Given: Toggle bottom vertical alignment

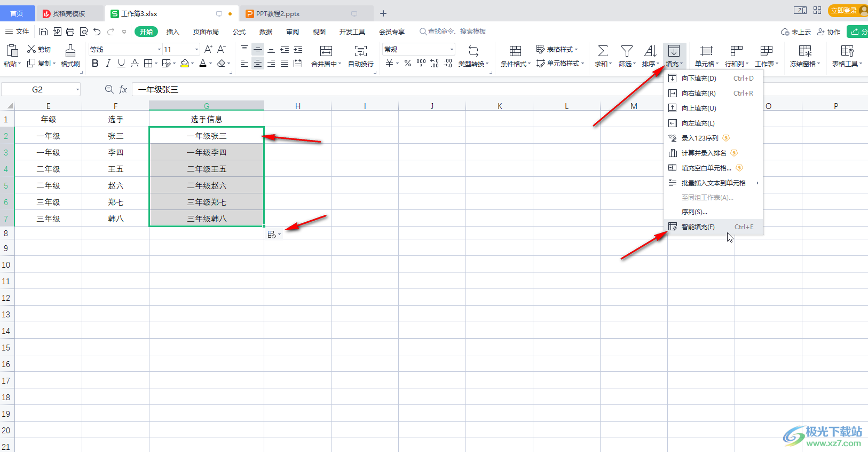Looking at the screenshot, I should point(271,49).
